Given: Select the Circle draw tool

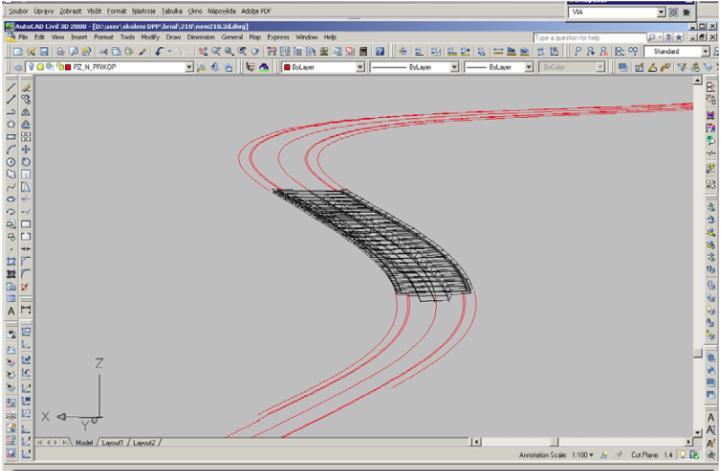Looking at the screenshot, I should point(11,162).
